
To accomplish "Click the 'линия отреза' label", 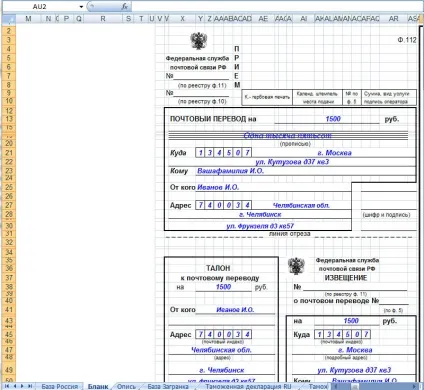I will 290,234.
